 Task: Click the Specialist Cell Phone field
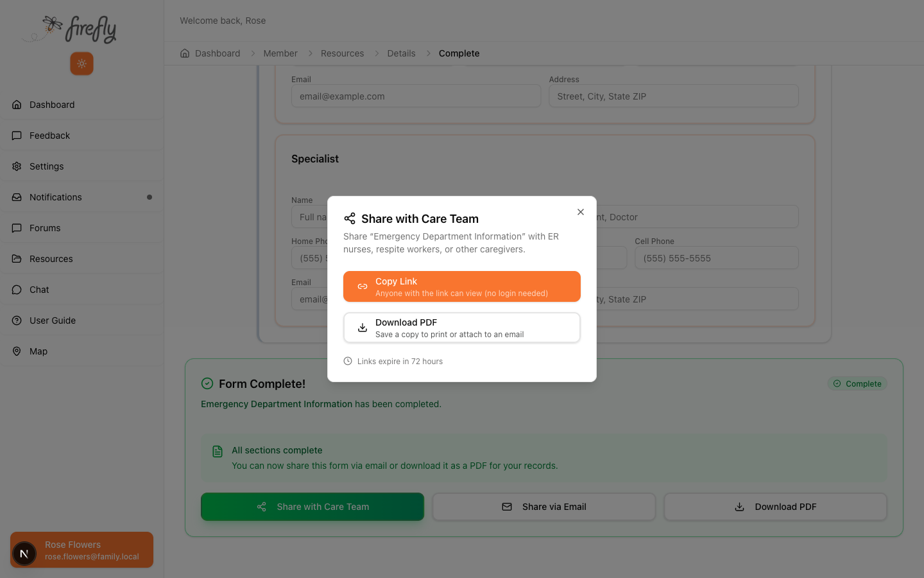[x=716, y=258]
